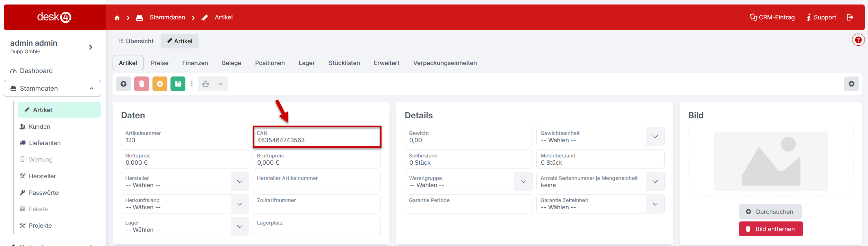868x246 pixels.
Task: Click the pink trash delete icon
Action: click(141, 84)
